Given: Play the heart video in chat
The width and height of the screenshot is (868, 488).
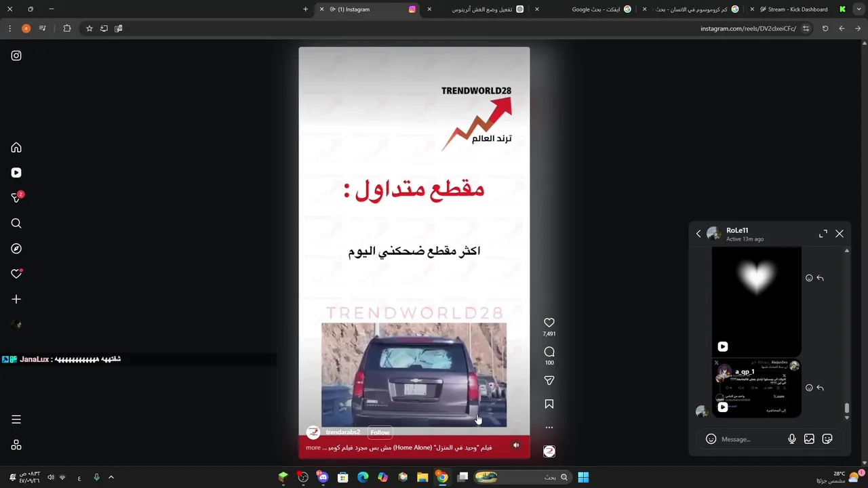Looking at the screenshot, I should coord(723,347).
